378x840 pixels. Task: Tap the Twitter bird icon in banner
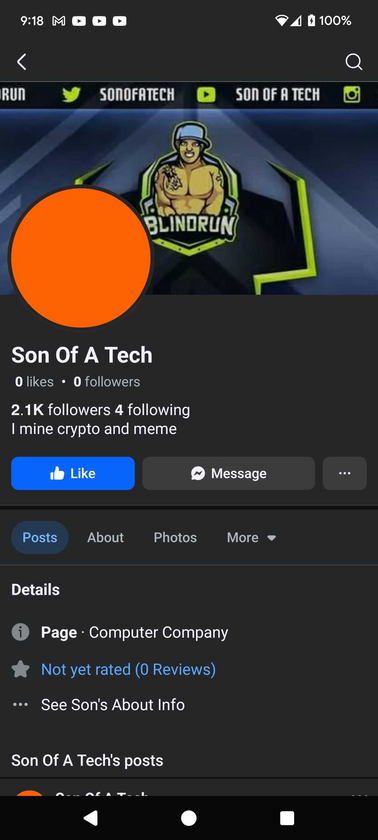pyautogui.click(x=71, y=94)
